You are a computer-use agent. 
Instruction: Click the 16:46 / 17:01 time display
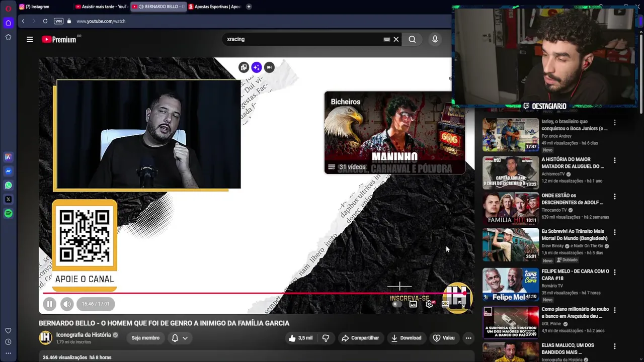pyautogui.click(x=96, y=304)
